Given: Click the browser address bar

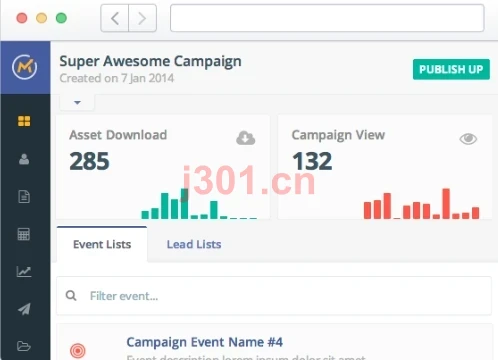Looking at the screenshot, I should click(327, 18).
